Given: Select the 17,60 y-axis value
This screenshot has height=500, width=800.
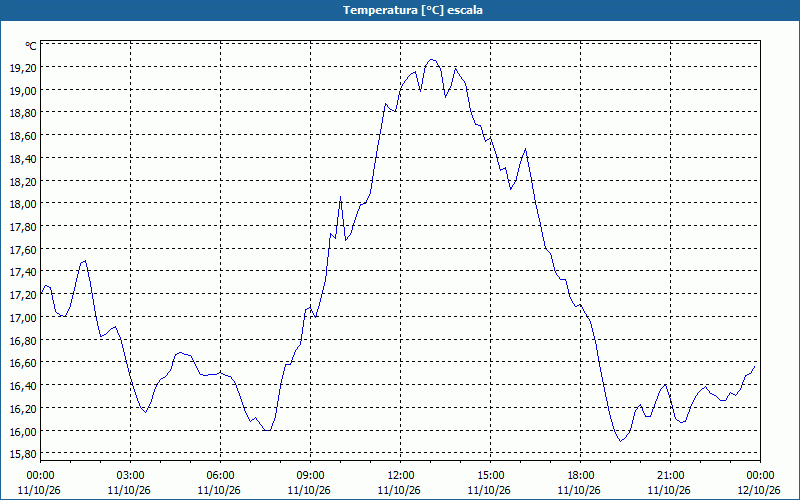Looking at the screenshot, I should [x=23, y=249].
